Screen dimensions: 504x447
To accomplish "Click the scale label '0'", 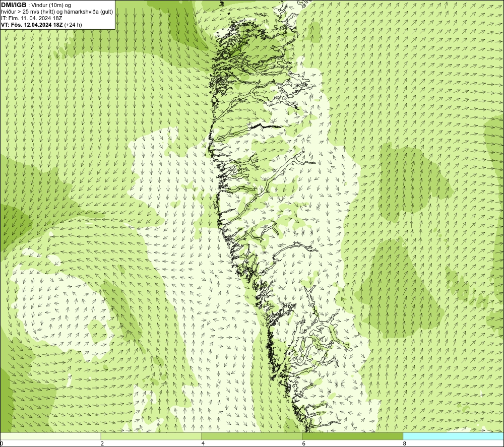I will click(x=2, y=444).
